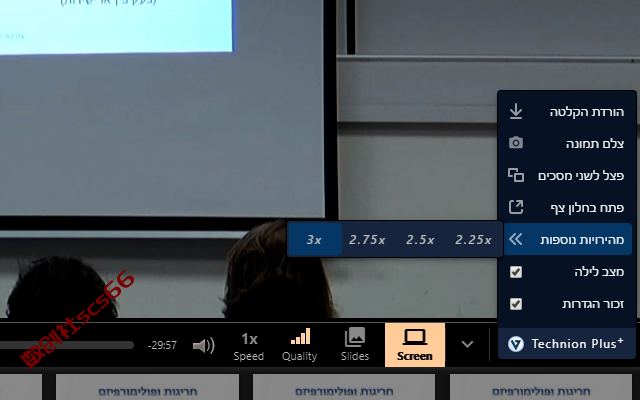The height and width of the screenshot is (400, 640).
Task: Click the open in floating window icon
Action: coord(516,207)
